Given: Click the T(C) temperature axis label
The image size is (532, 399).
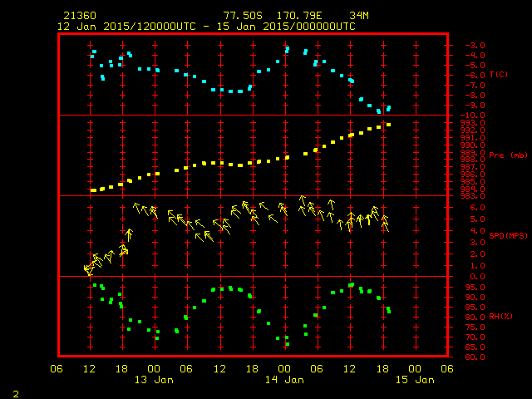Looking at the screenshot, I should click(x=499, y=74).
